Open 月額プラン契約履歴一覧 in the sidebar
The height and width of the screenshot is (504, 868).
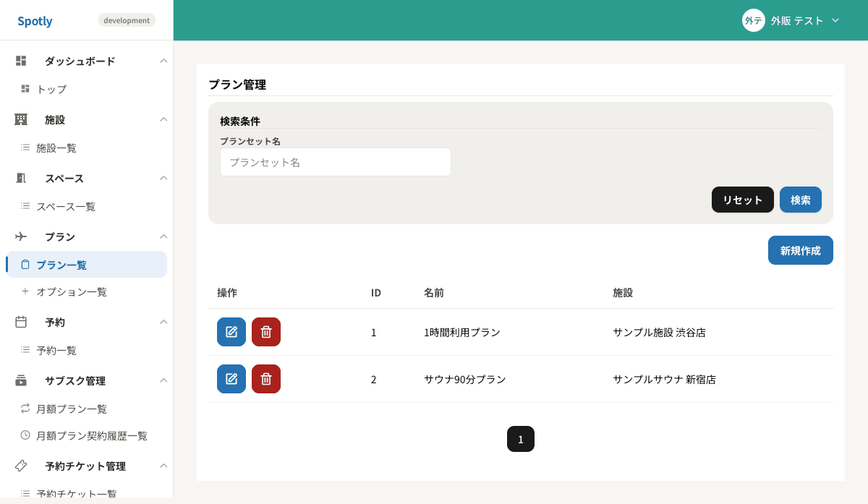(x=87, y=435)
